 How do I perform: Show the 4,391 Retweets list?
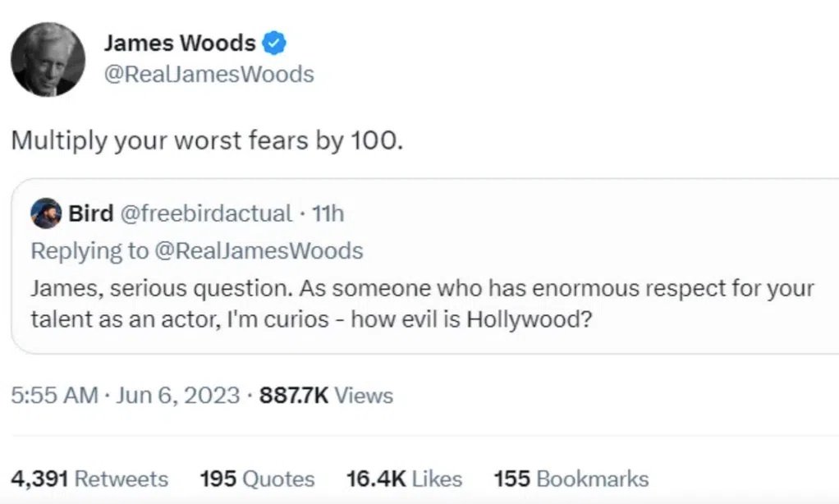click(89, 479)
